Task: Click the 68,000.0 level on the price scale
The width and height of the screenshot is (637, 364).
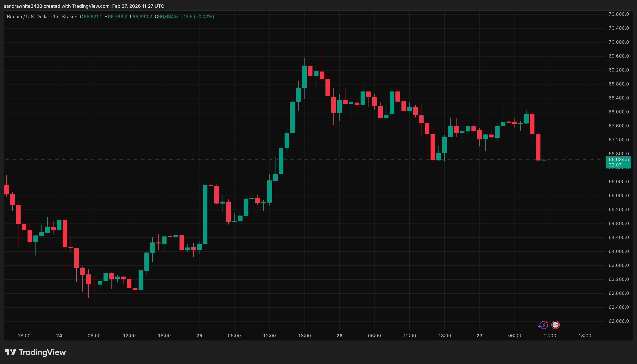Action: click(619, 112)
